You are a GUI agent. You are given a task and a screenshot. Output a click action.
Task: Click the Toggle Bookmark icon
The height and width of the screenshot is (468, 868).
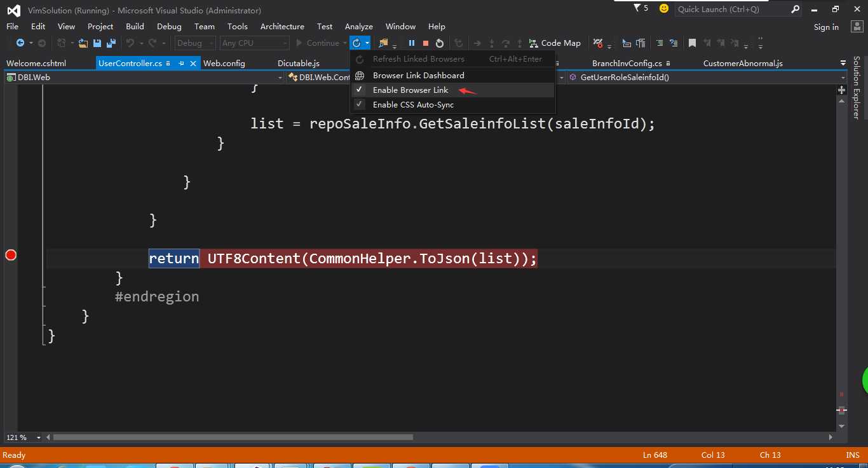(x=692, y=43)
